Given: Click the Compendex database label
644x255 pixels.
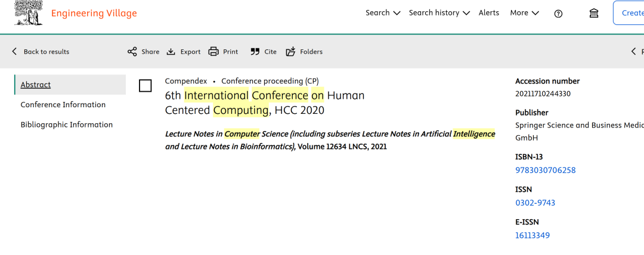Looking at the screenshot, I should [x=186, y=81].
